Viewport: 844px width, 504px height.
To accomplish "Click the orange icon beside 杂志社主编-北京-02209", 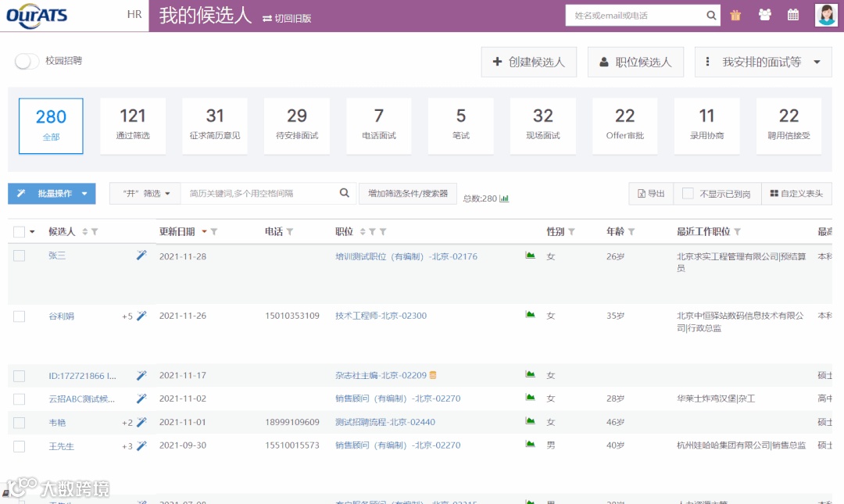I will point(433,375).
